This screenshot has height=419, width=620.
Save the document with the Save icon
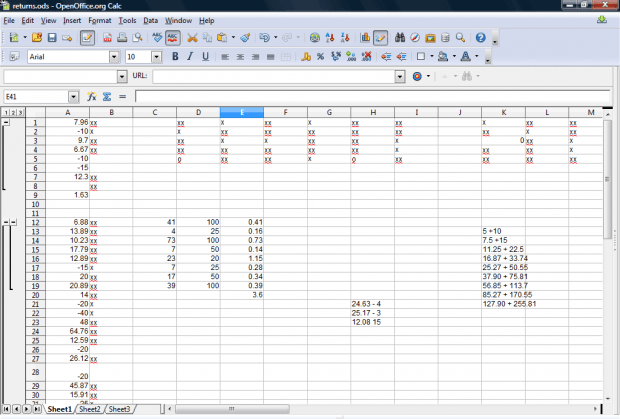52,38
